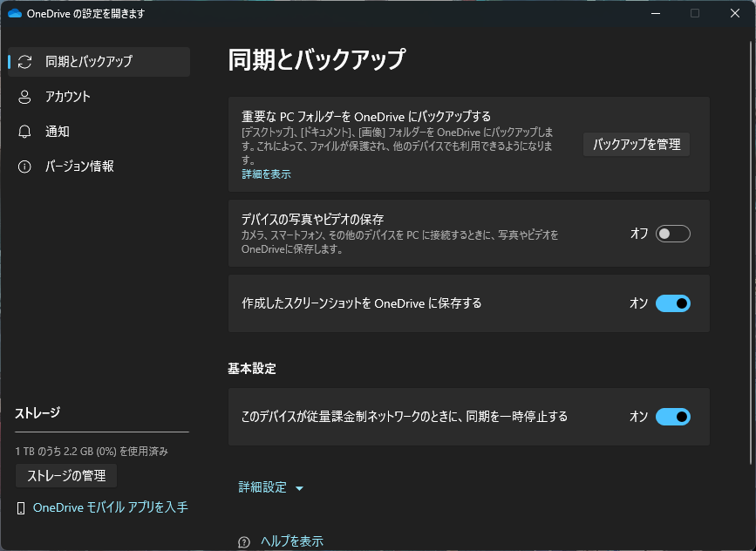Open OneDrive モバイル アプリを入手 link
756x551 pixels.
[111, 507]
